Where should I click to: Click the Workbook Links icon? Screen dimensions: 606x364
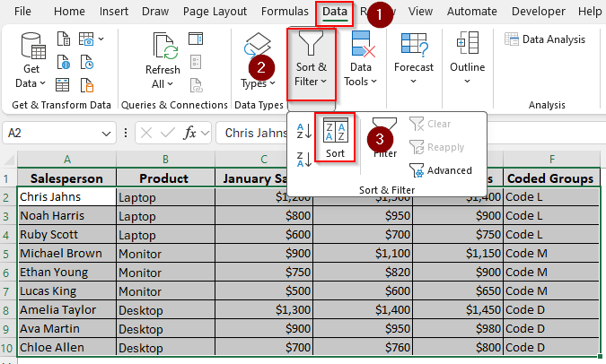196,85
